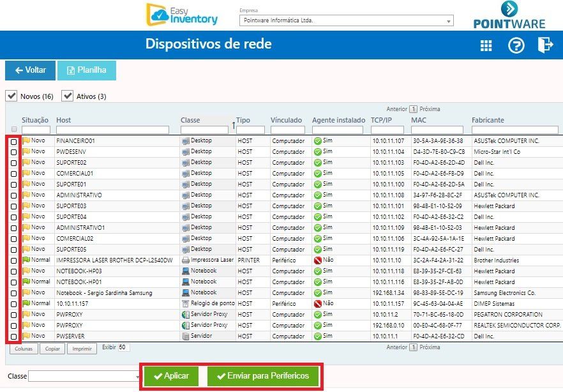
Task: Open the bottom Classe dropdown
Action: coord(85,376)
